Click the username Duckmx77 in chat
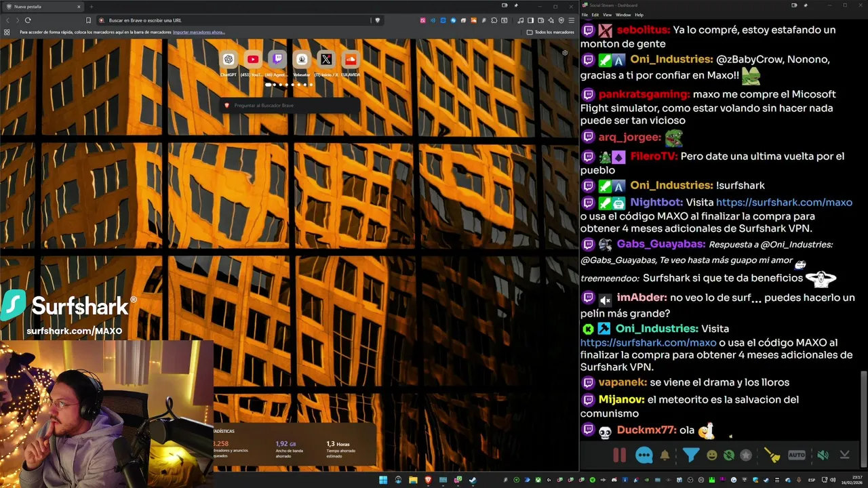 click(x=646, y=430)
